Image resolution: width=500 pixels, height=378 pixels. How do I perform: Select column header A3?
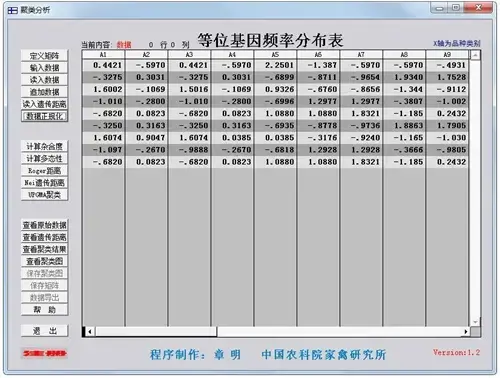point(189,55)
